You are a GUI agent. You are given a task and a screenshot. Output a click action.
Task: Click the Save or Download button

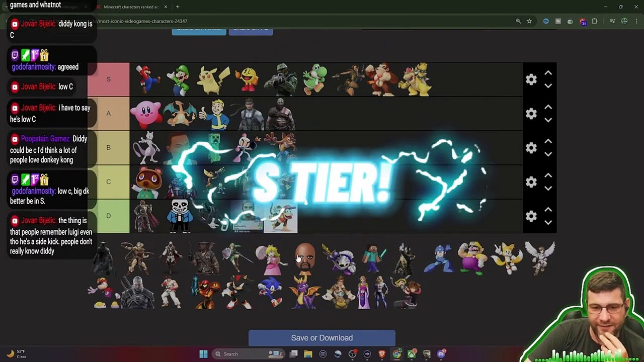(x=322, y=338)
